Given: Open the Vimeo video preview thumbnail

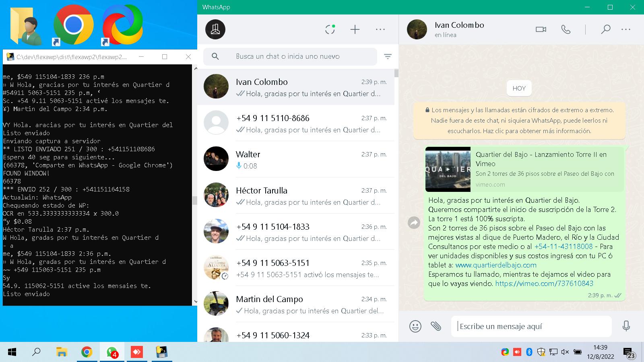Looking at the screenshot, I should click(x=448, y=169).
